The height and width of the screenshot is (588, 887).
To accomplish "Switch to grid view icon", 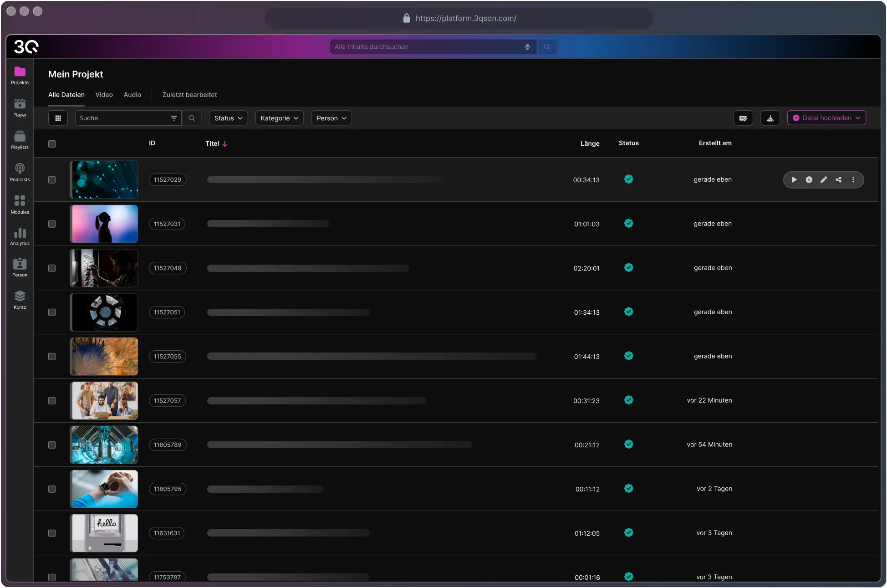I will click(x=58, y=118).
